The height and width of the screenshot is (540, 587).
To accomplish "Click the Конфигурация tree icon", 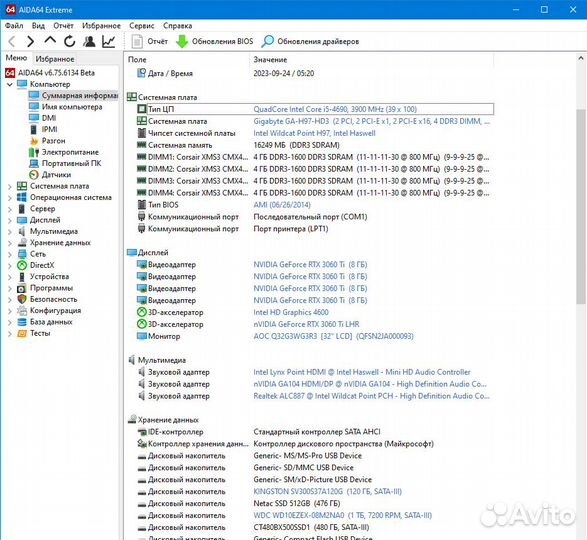I will [x=22, y=310].
